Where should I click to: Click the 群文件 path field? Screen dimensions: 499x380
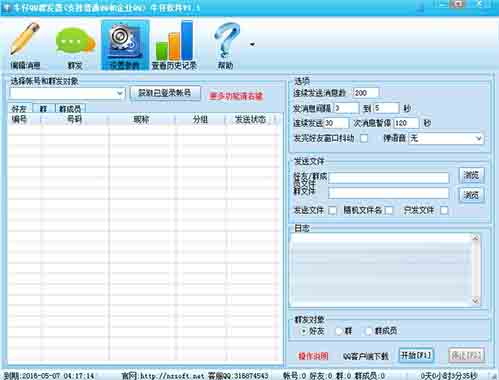(x=389, y=193)
